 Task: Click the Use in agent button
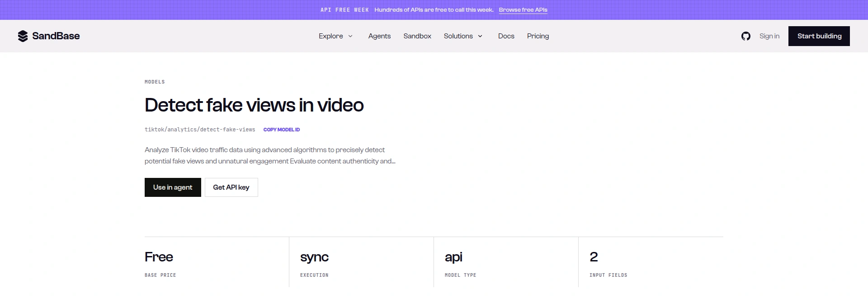click(x=173, y=187)
